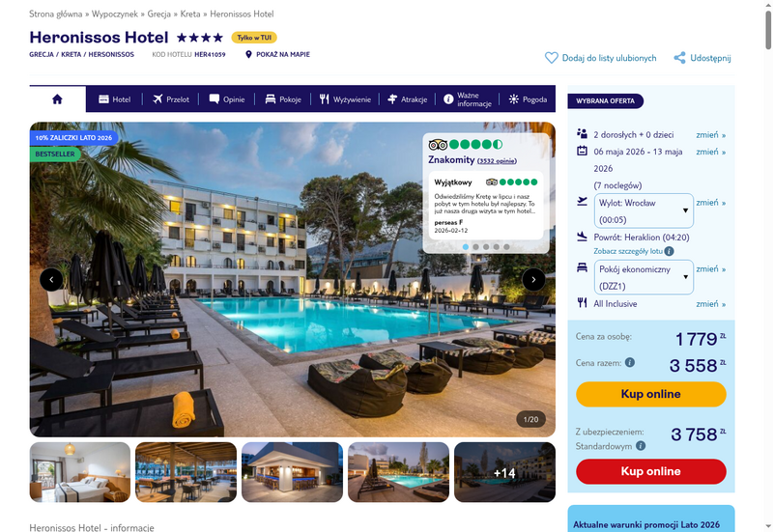The width and height of the screenshot is (773, 532).
Task: Click info icon next to Standardowym insurance
Action: pos(641,446)
